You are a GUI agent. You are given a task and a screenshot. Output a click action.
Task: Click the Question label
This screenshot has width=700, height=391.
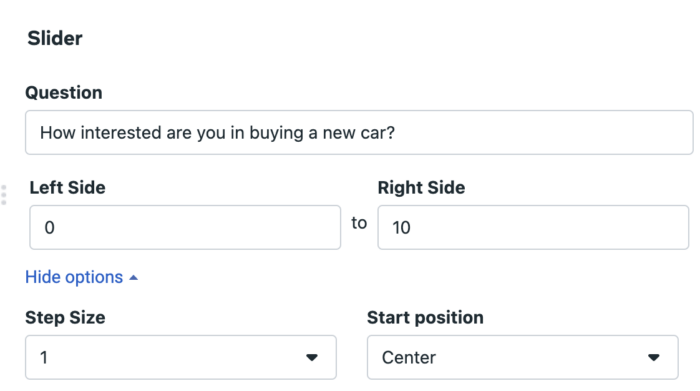tap(64, 93)
